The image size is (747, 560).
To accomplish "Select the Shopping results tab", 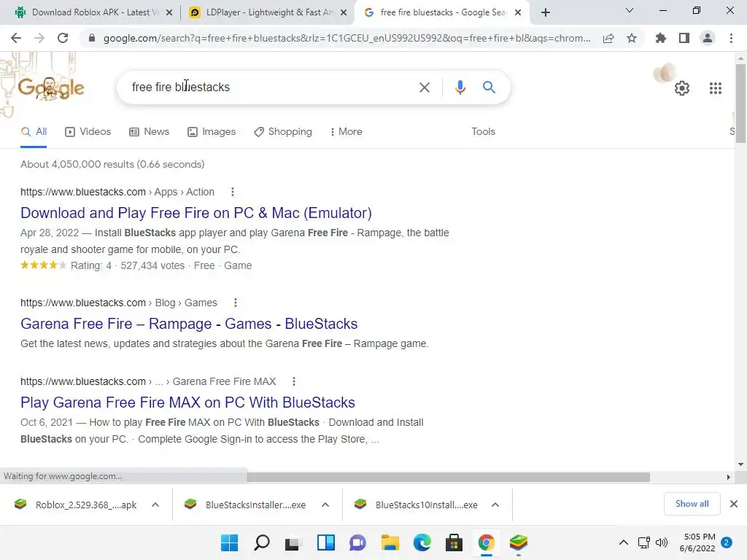I will [283, 132].
